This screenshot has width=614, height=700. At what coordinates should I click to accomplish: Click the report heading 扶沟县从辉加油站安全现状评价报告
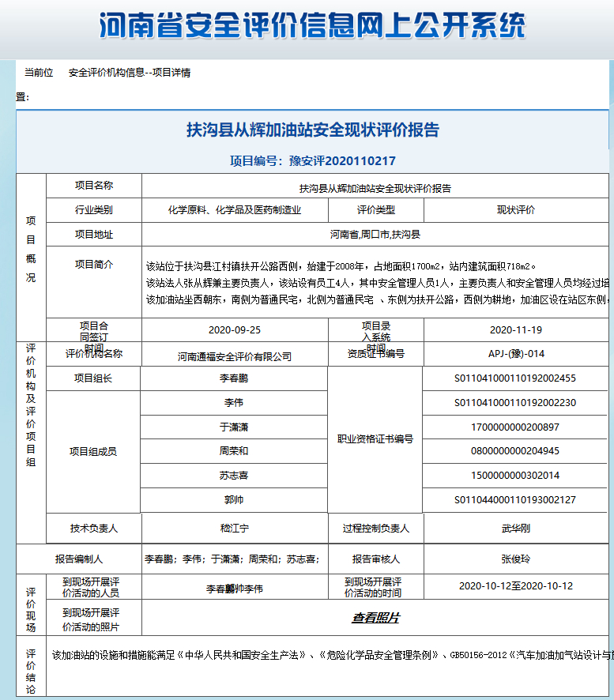[x=313, y=130]
